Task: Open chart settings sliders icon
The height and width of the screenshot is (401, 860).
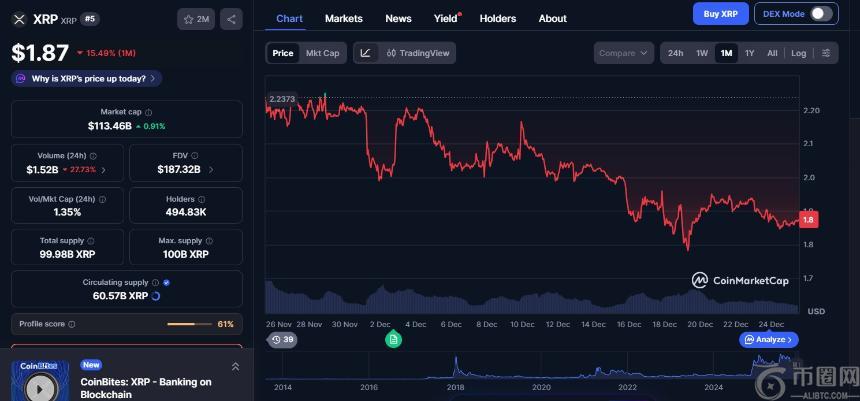Action: (825, 53)
